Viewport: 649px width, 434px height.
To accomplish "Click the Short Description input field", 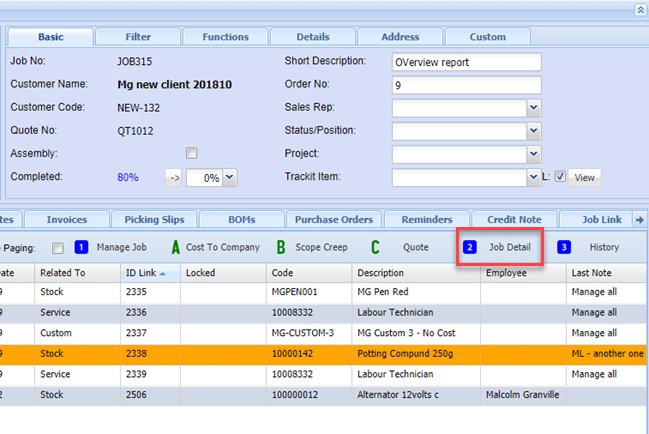I will 465,62.
